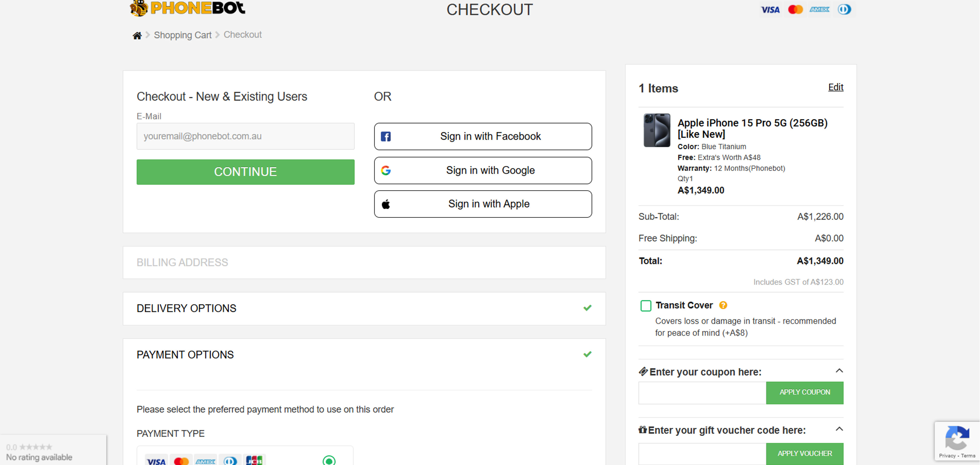Collapse the coupon section chevron
980x465 pixels.
839,371
